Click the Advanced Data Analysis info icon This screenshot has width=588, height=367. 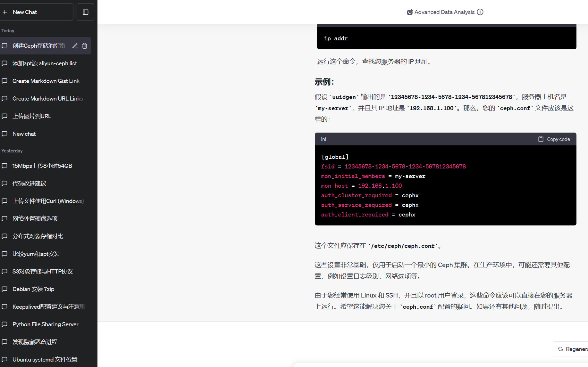click(480, 12)
